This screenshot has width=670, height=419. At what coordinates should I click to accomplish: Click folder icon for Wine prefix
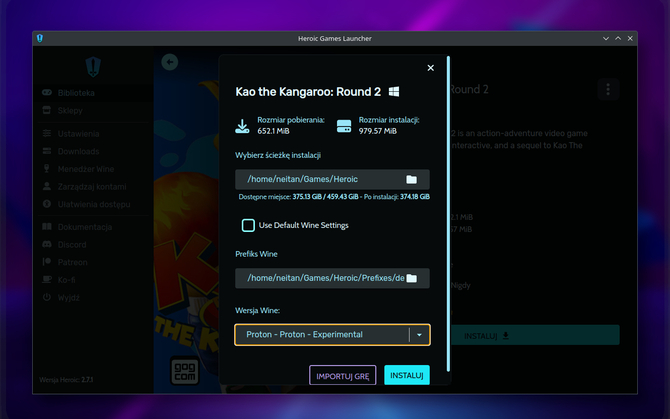pos(411,278)
